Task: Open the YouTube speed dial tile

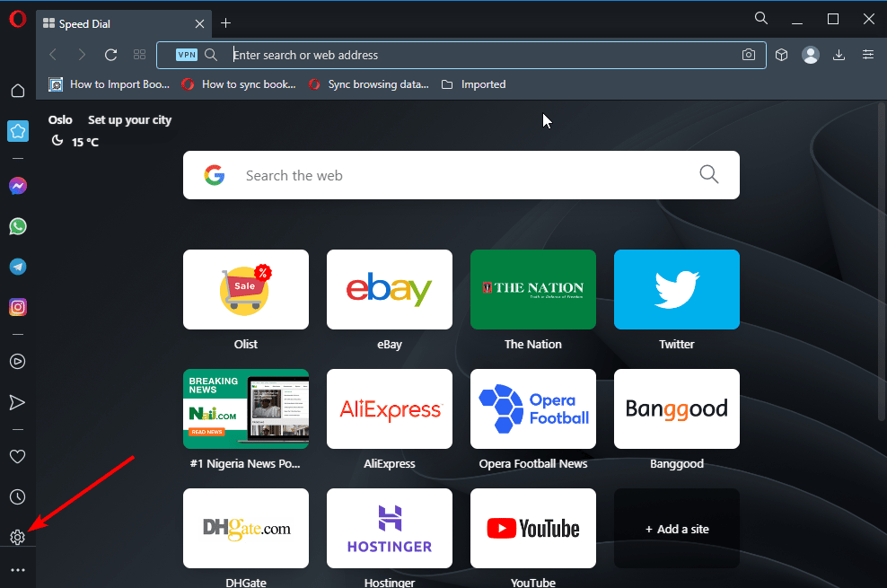Action: click(x=533, y=528)
